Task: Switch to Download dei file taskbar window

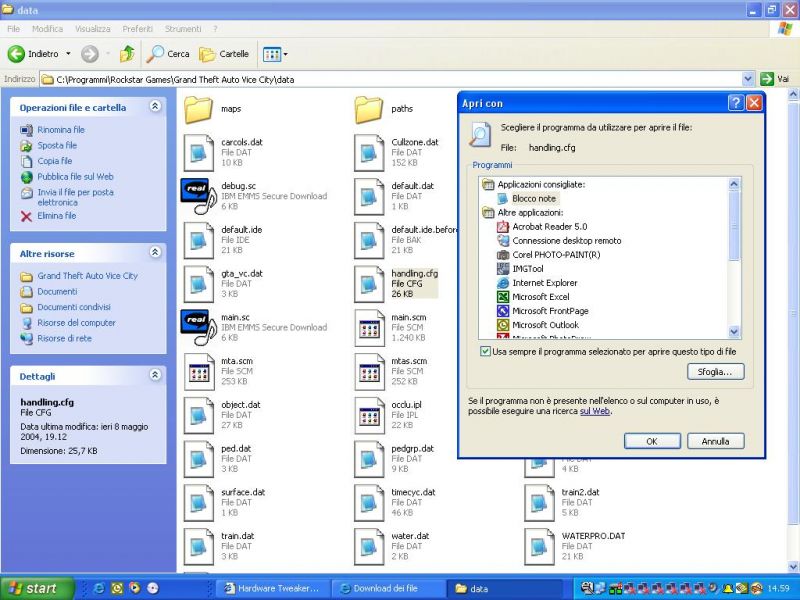Action: pyautogui.click(x=388, y=589)
